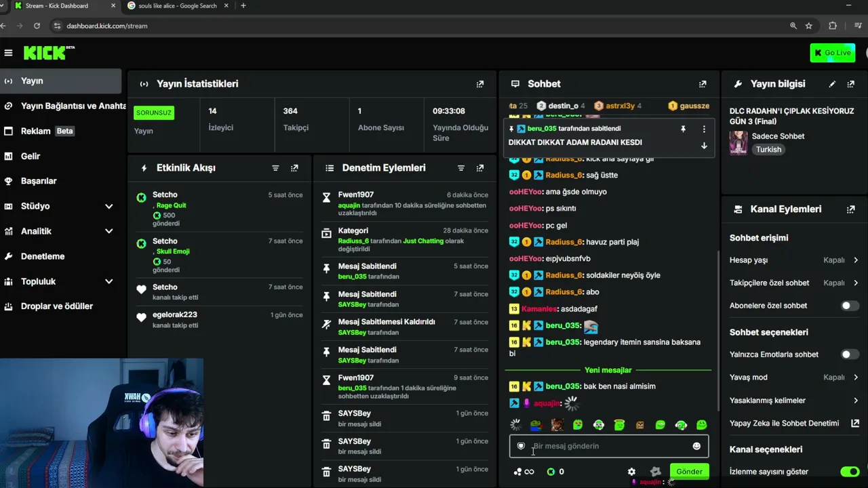The width and height of the screenshot is (868, 488).
Task: Select Yayın in the sidebar
Action: point(60,81)
